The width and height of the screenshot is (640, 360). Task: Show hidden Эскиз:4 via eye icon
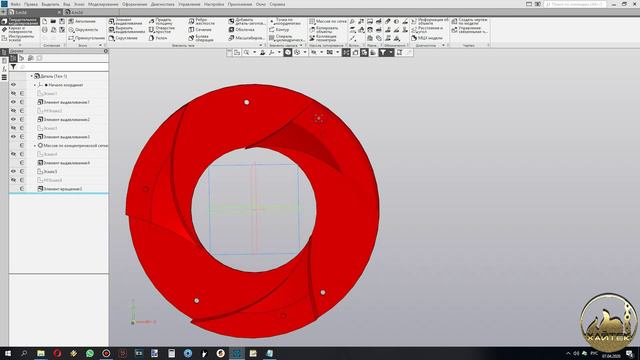13,154
